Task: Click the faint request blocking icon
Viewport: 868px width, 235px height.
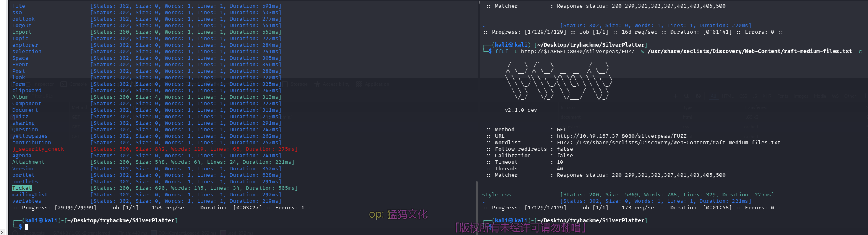Action: coord(698,96)
